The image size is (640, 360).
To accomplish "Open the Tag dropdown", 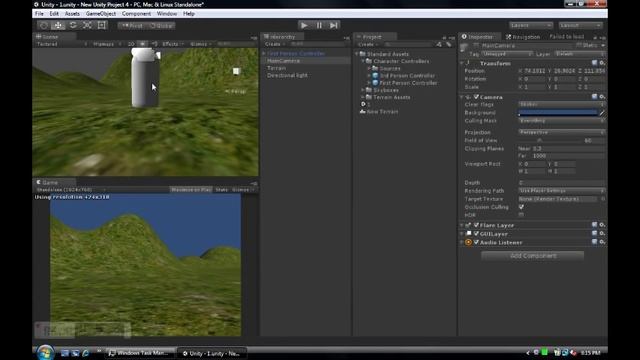I will pyautogui.click(x=507, y=54).
